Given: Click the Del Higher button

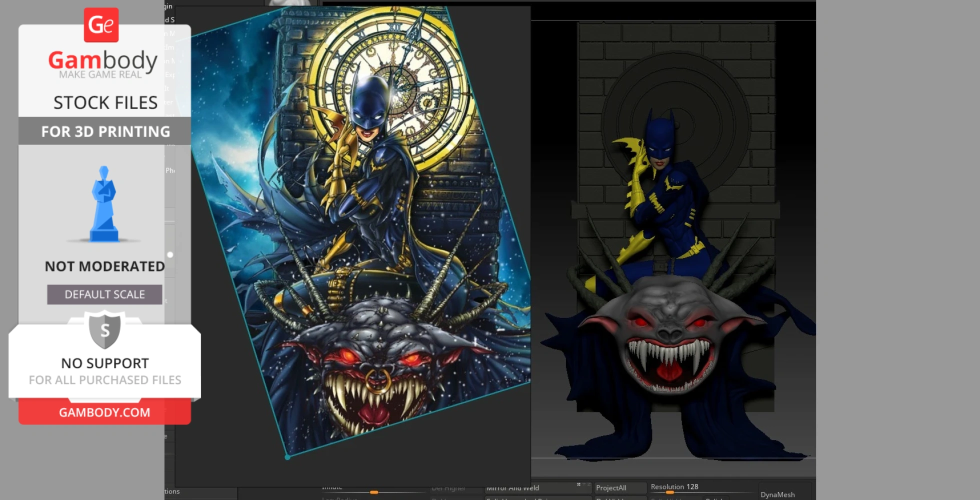Looking at the screenshot, I should click(x=448, y=488).
